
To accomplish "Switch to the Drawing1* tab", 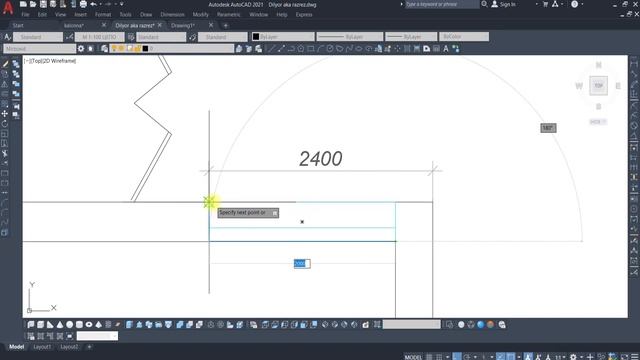I will point(182,25).
